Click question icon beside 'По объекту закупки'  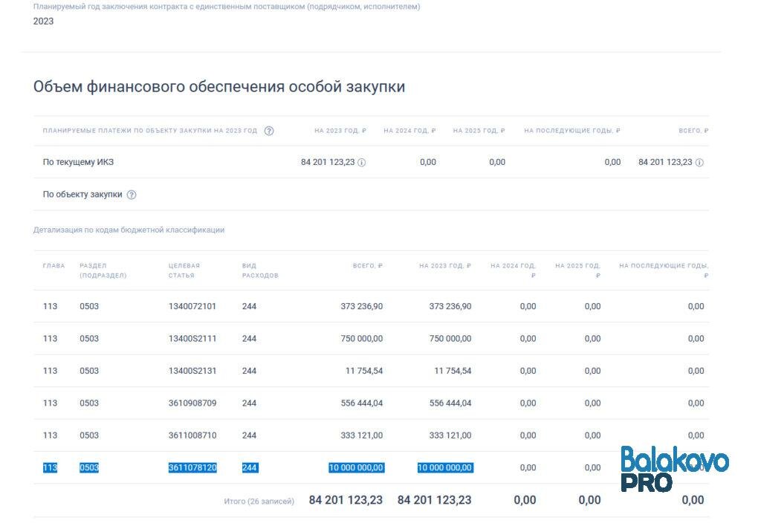click(132, 195)
